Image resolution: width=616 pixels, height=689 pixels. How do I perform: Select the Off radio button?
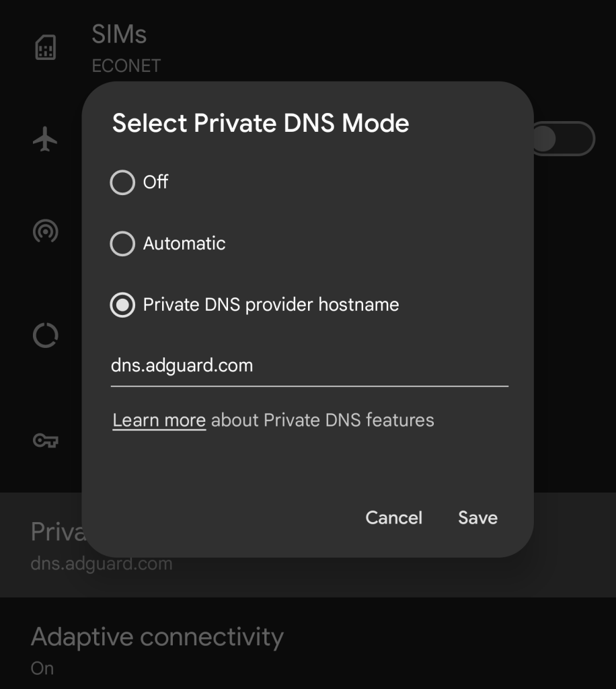[x=122, y=182]
